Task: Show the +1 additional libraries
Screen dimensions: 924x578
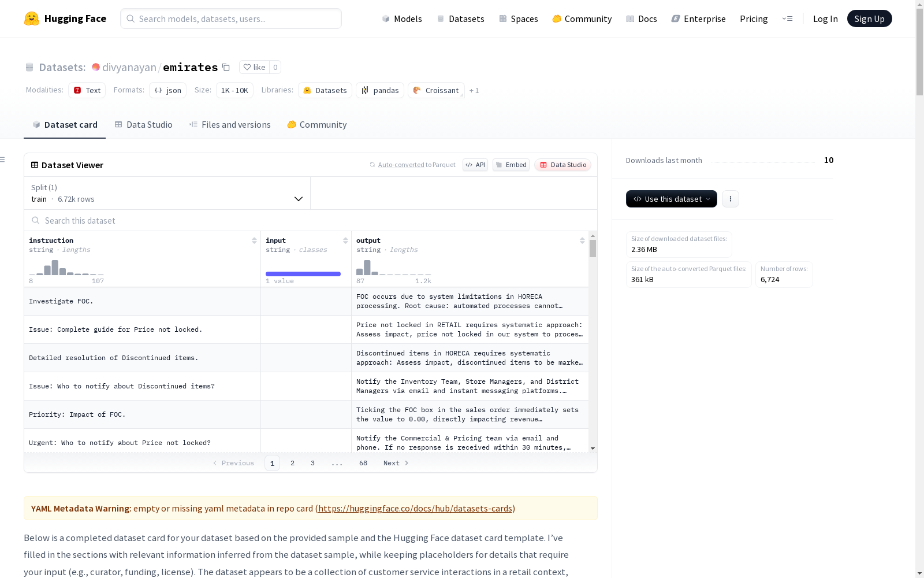Action: point(474,90)
